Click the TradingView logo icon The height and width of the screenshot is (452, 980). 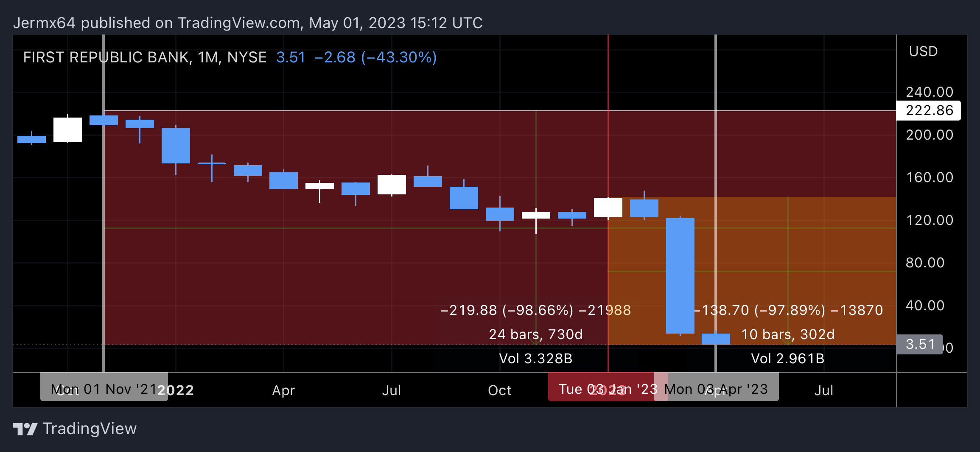click(x=25, y=429)
